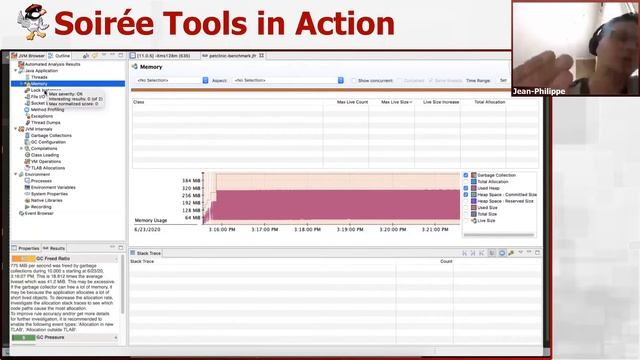
Task: Click the Memory page header icon
Action: coord(135,67)
